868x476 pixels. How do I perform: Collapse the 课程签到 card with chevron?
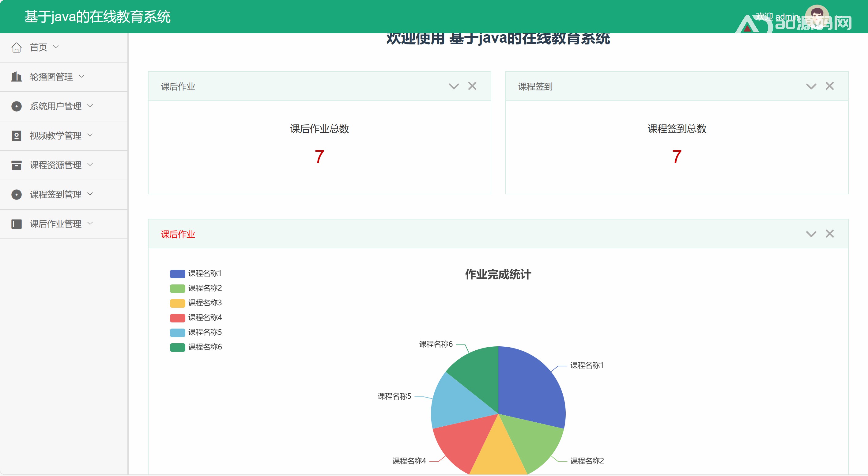(x=811, y=86)
